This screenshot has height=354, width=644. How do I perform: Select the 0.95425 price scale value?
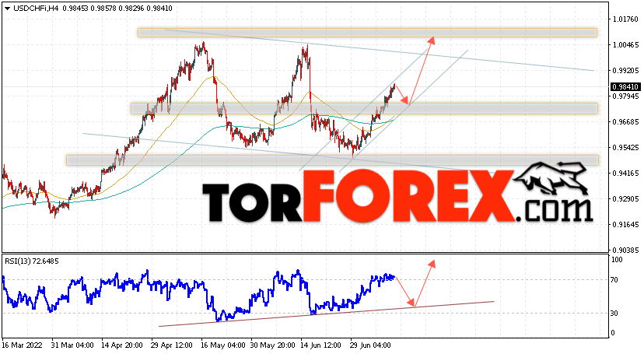(x=625, y=147)
